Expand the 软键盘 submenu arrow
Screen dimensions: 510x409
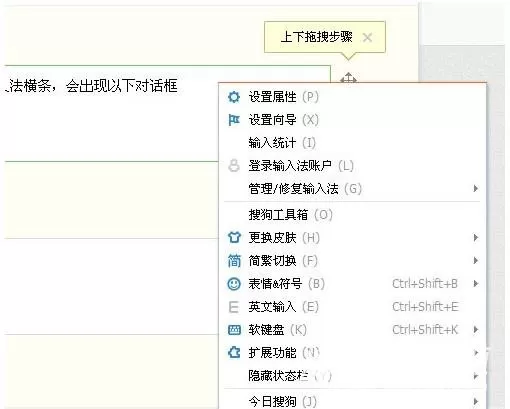click(x=476, y=330)
